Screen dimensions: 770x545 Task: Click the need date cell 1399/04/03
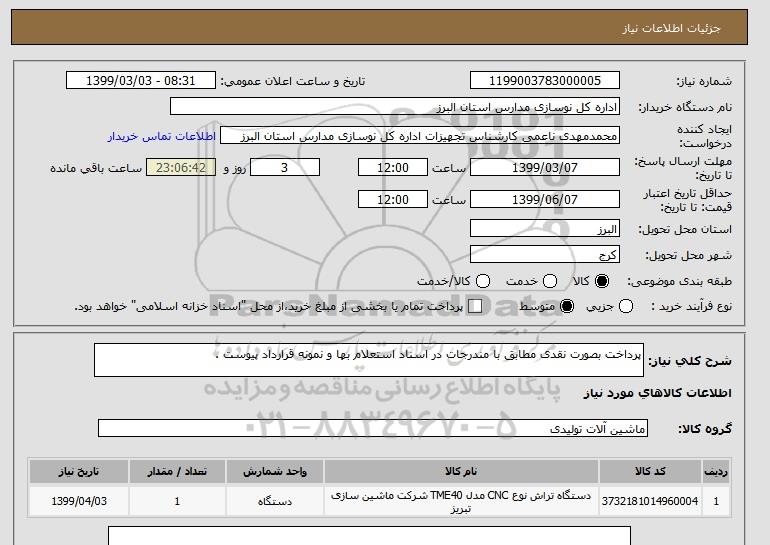(79, 501)
